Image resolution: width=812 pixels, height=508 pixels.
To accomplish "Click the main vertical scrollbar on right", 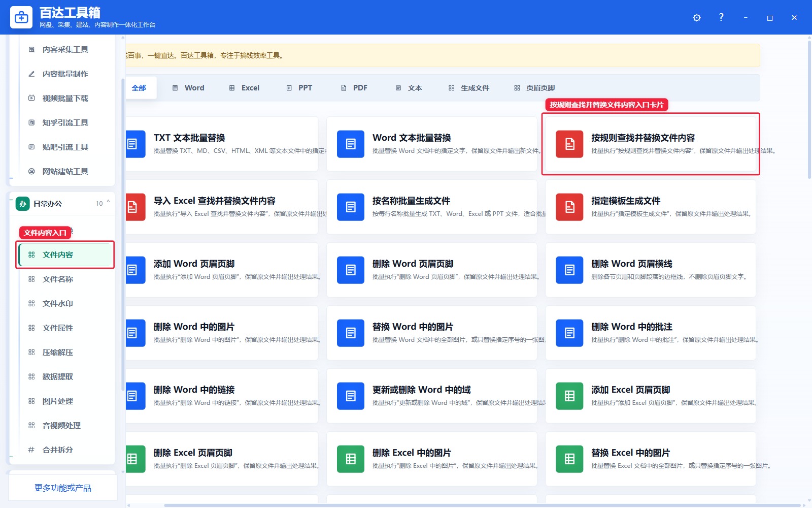I will 809,109.
